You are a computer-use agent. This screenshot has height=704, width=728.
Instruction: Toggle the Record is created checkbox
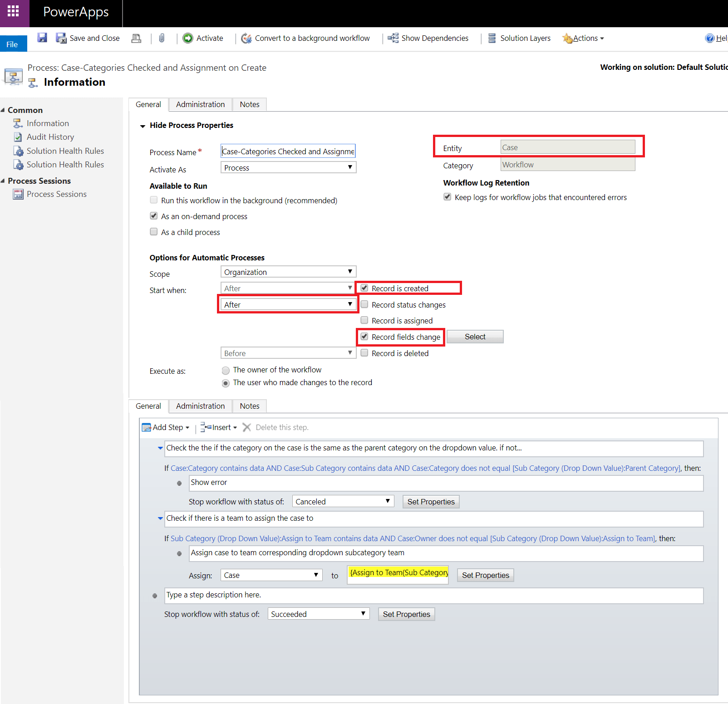coord(364,288)
